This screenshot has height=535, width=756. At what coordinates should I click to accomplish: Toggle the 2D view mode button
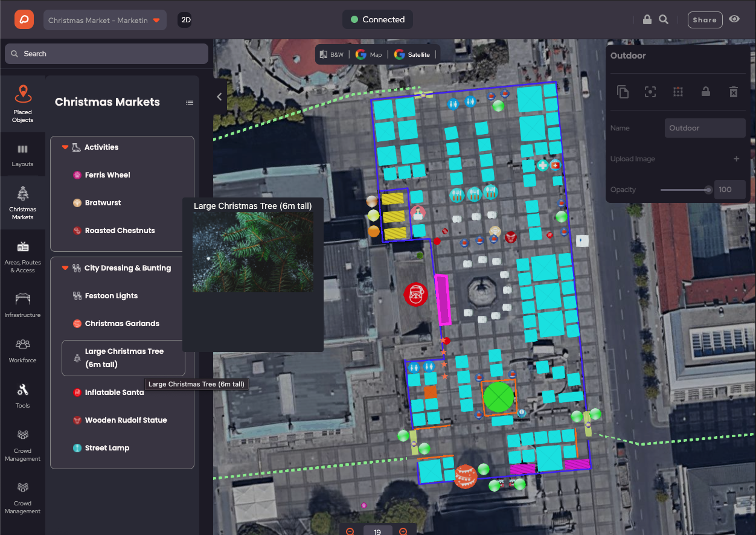coord(185,20)
